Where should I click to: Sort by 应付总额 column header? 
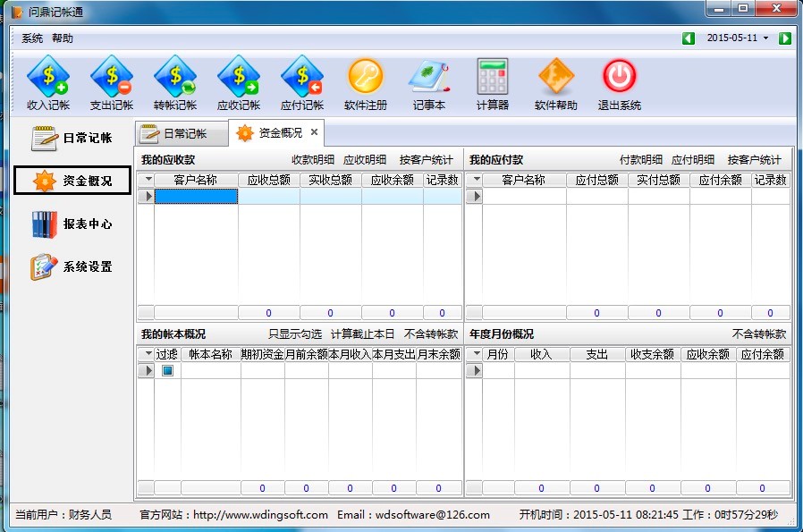click(597, 180)
